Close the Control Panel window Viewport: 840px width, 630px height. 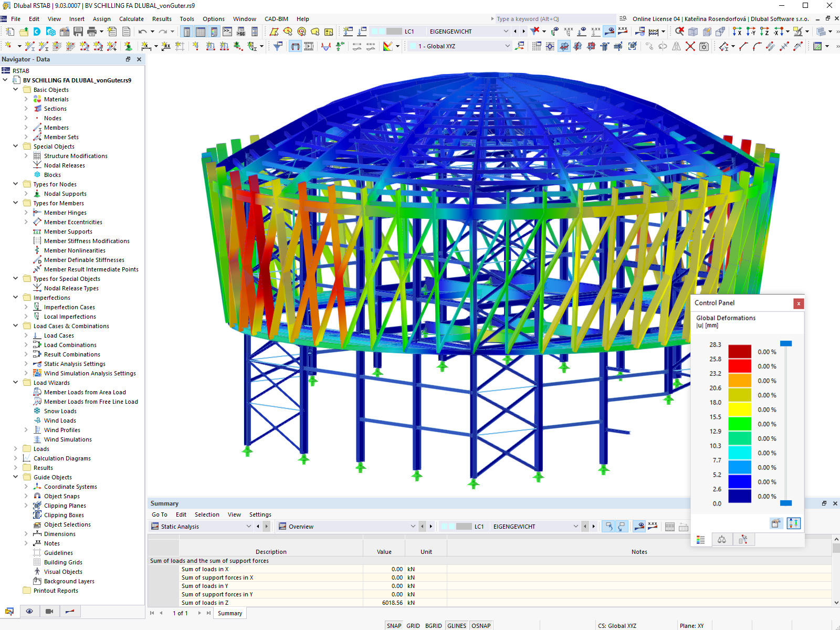click(799, 303)
